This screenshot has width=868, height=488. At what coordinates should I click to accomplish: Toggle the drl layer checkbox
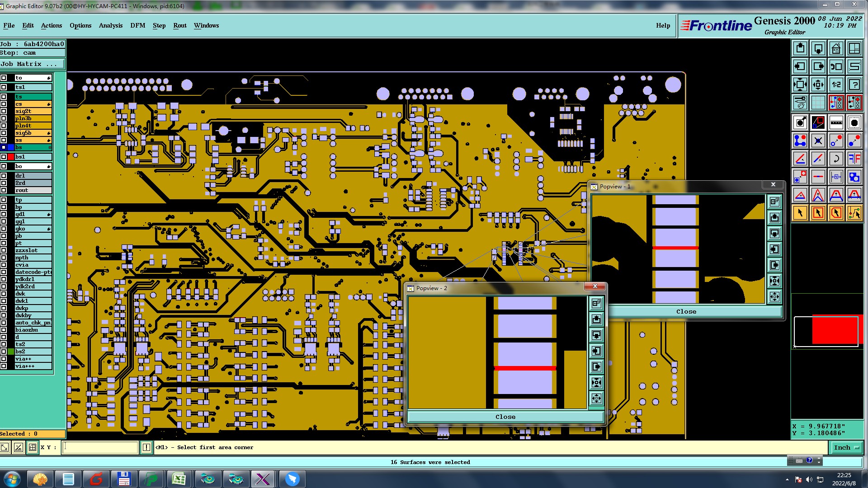click(x=4, y=176)
